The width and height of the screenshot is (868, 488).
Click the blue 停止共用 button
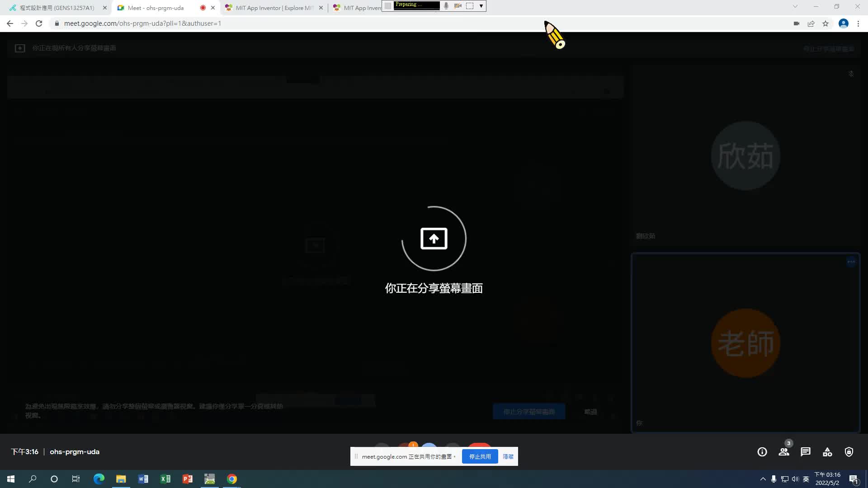click(480, 456)
